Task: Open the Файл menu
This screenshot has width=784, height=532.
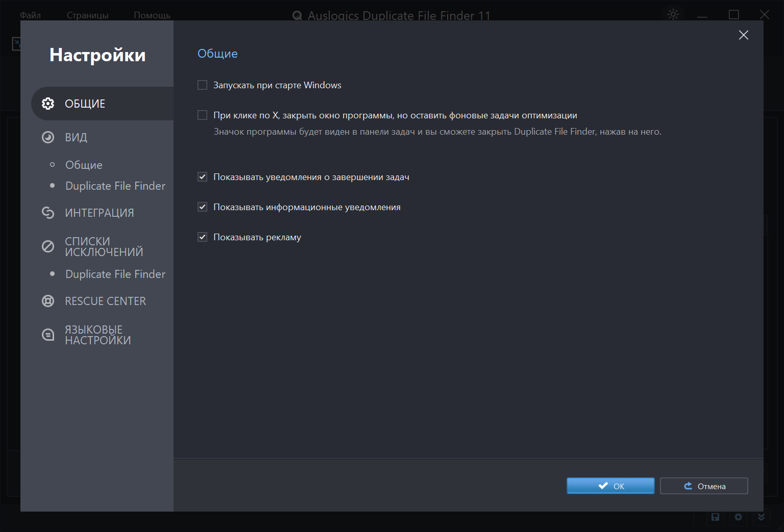Action: coord(30,15)
